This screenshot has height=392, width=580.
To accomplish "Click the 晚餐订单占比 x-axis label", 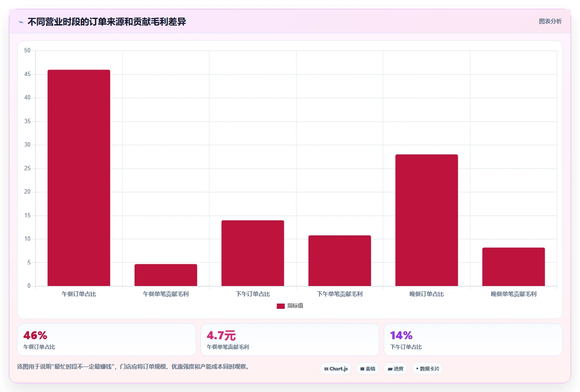I will (426, 294).
